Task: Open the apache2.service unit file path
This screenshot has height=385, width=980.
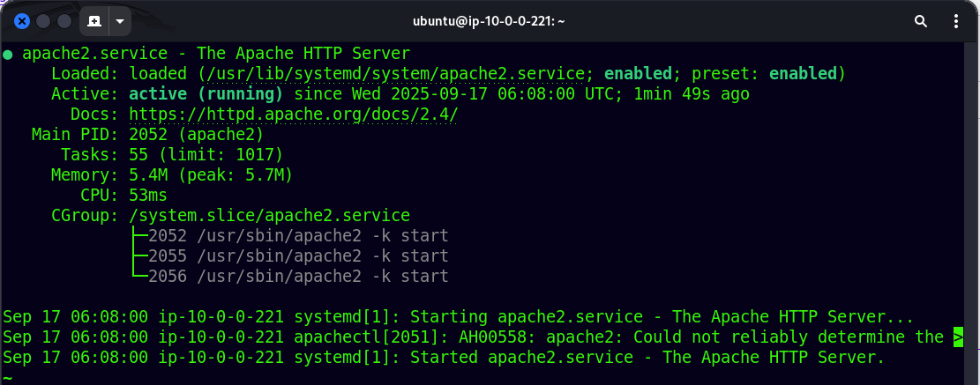Action: pyautogui.click(x=396, y=74)
